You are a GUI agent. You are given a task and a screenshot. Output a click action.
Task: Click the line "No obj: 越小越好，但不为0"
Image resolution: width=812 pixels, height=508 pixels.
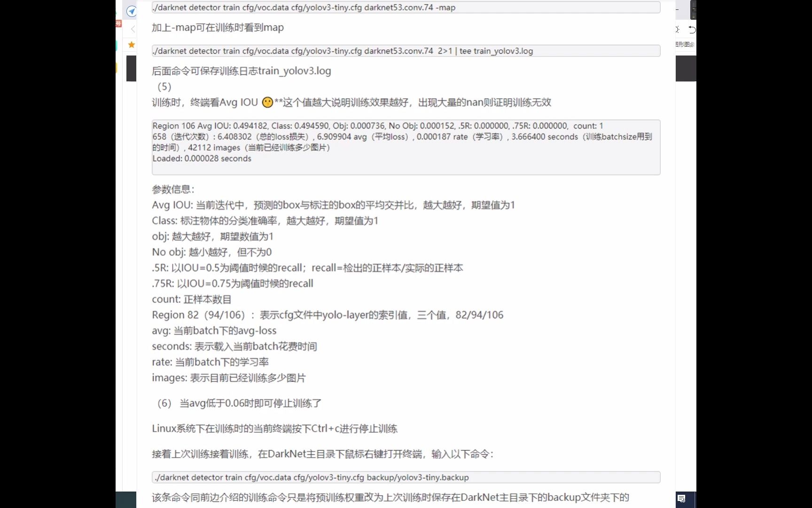pos(211,252)
